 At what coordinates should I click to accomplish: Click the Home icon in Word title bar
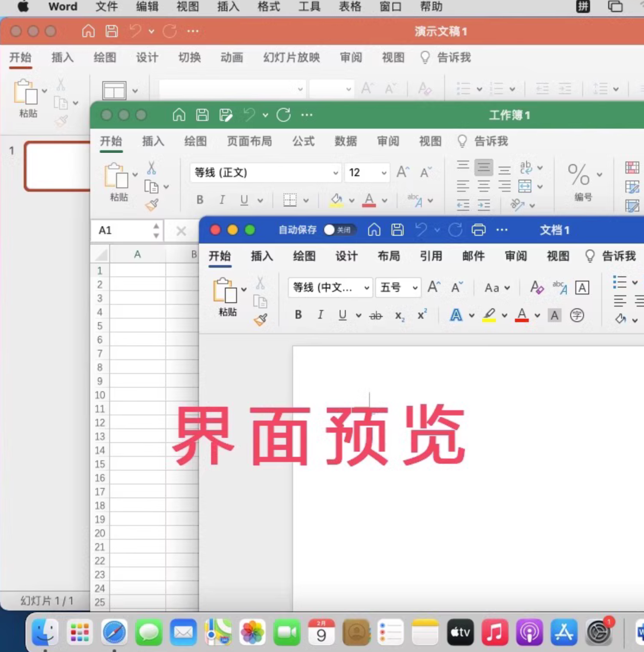pos(374,230)
